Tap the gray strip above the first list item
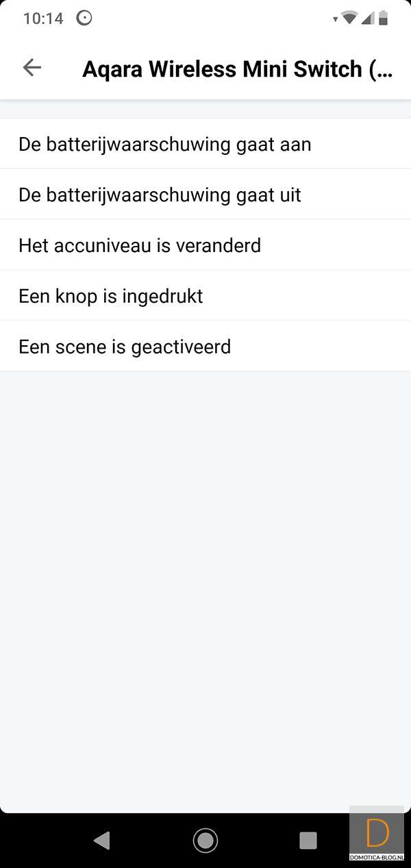The height and width of the screenshot is (868, 411). pyautogui.click(x=206, y=109)
